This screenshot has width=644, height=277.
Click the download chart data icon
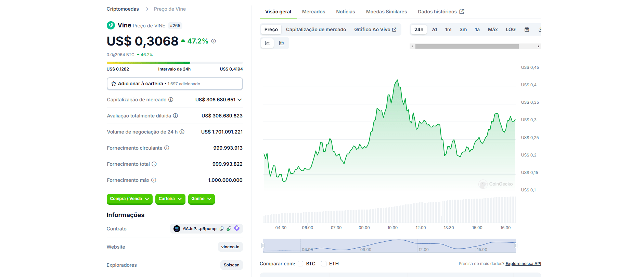tap(540, 29)
